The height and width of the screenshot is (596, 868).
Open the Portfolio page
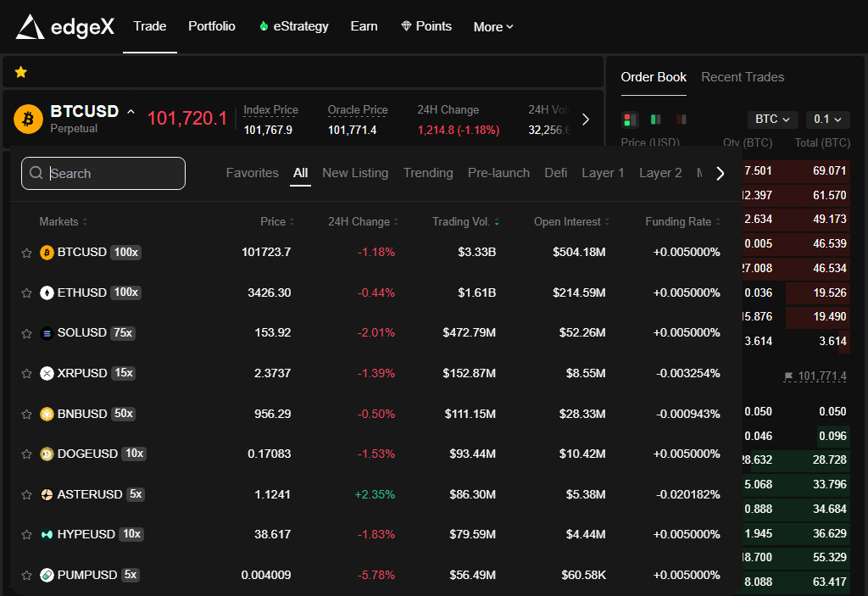[212, 26]
